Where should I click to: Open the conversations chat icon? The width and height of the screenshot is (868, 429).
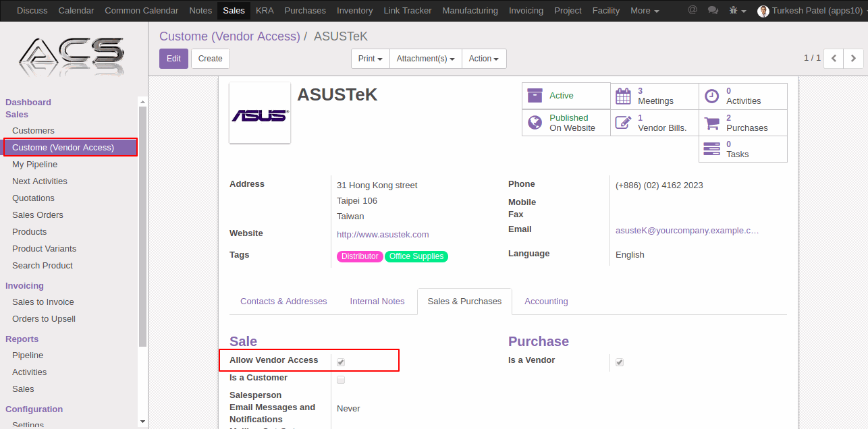[713, 10]
